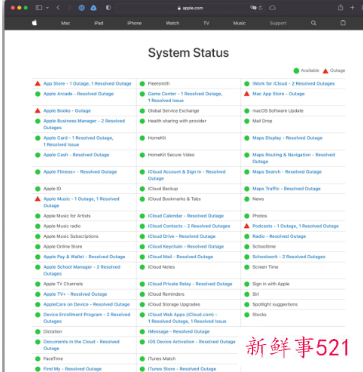The width and height of the screenshot is (363, 372).
Task: Open iCloud Drive Resolved Outage link
Action: [x=182, y=236]
